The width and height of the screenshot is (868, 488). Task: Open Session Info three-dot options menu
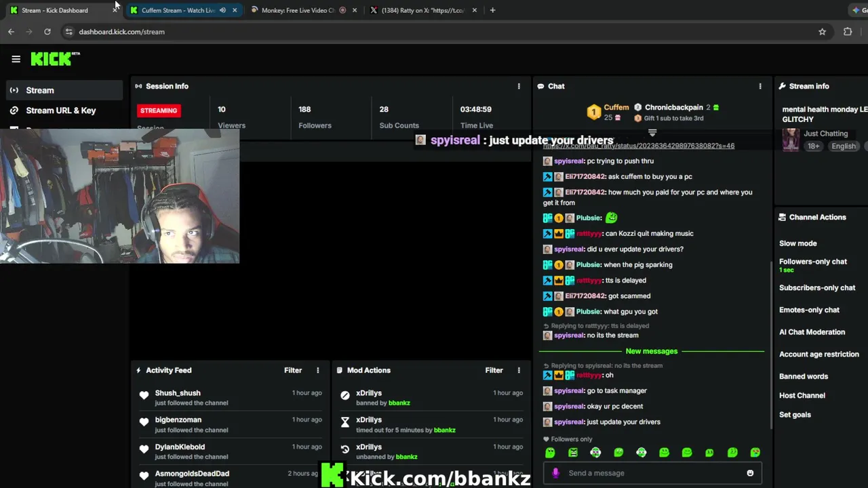pyautogui.click(x=519, y=86)
